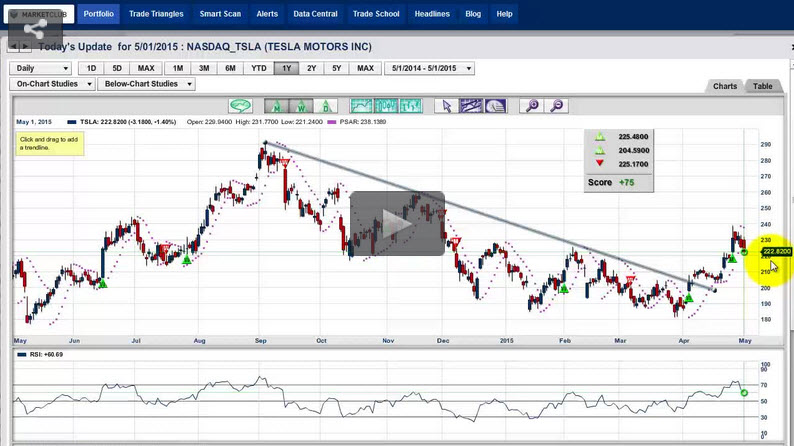Select the 6M range button
794x446 pixels.
pos(230,68)
